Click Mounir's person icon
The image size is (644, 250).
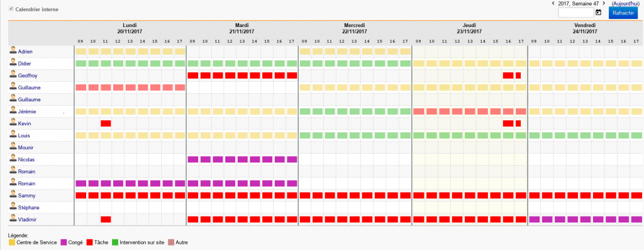13,147
